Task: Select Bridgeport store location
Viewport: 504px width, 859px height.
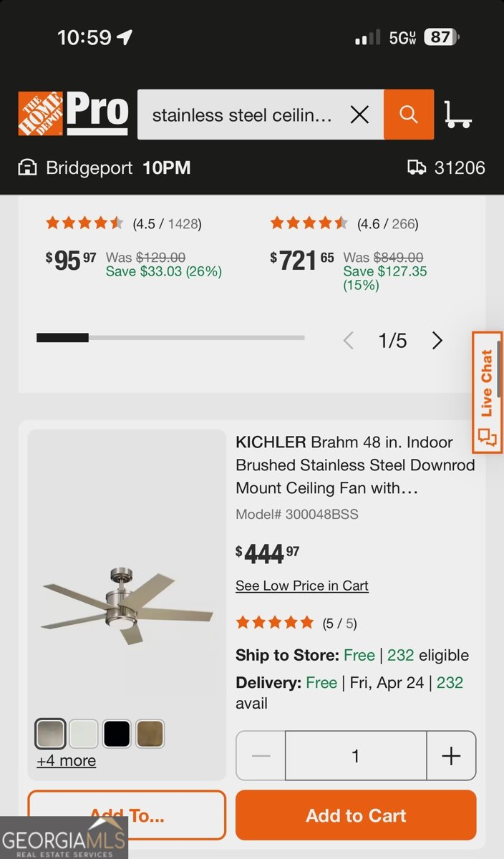Action: (x=105, y=168)
